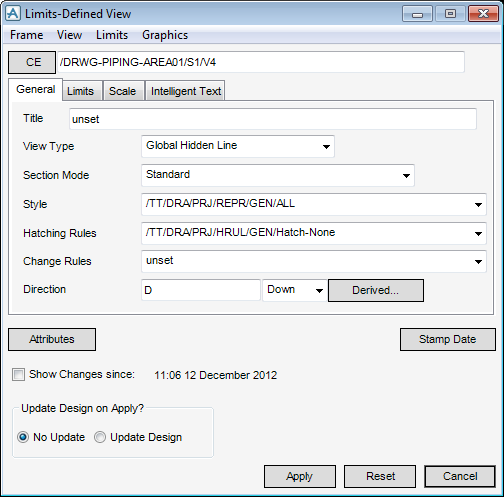
Task: Open the Section Mode dropdown
Action: pyautogui.click(x=406, y=176)
